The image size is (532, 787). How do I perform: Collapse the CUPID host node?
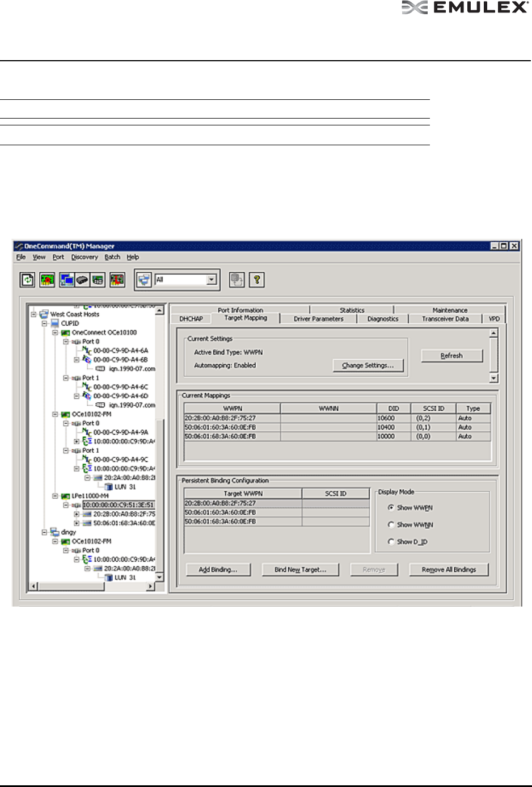point(45,323)
